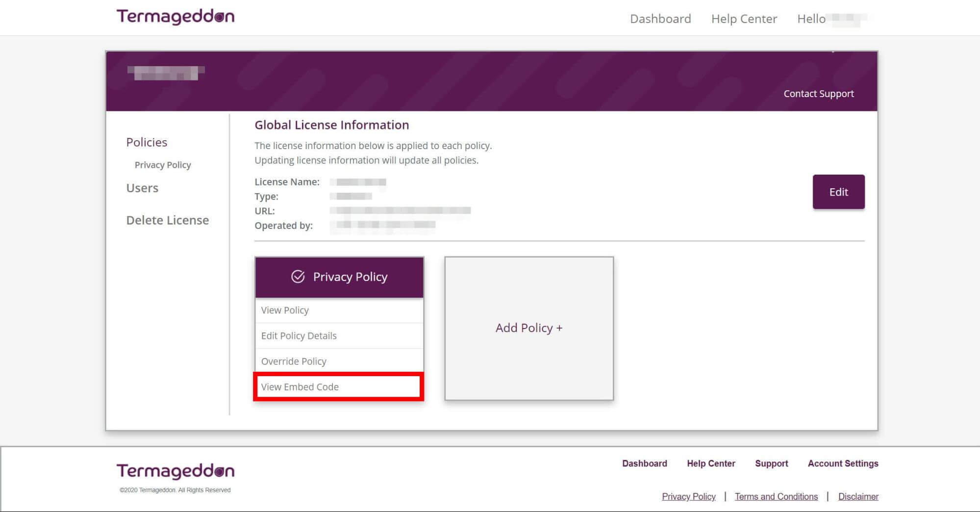
Task: Open Help Center link in the footer
Action: click(x=711, y=463)
